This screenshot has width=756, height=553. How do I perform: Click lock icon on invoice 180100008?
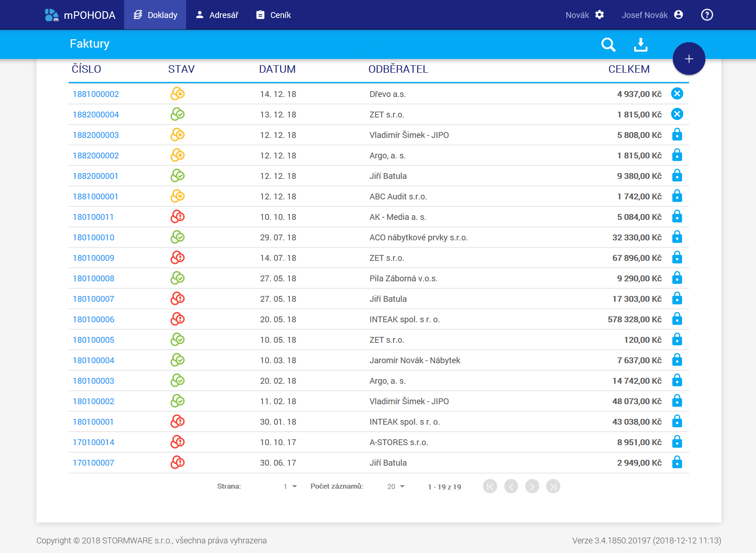coord(677,278)
